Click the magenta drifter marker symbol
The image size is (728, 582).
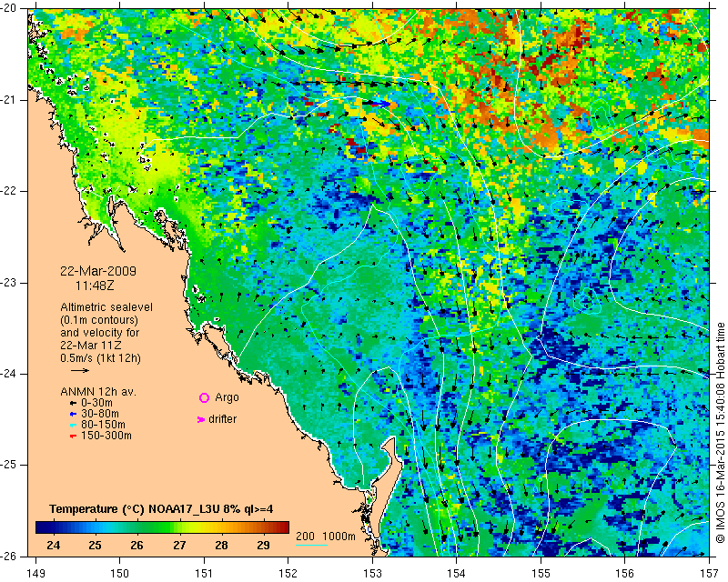pos(201,419)
